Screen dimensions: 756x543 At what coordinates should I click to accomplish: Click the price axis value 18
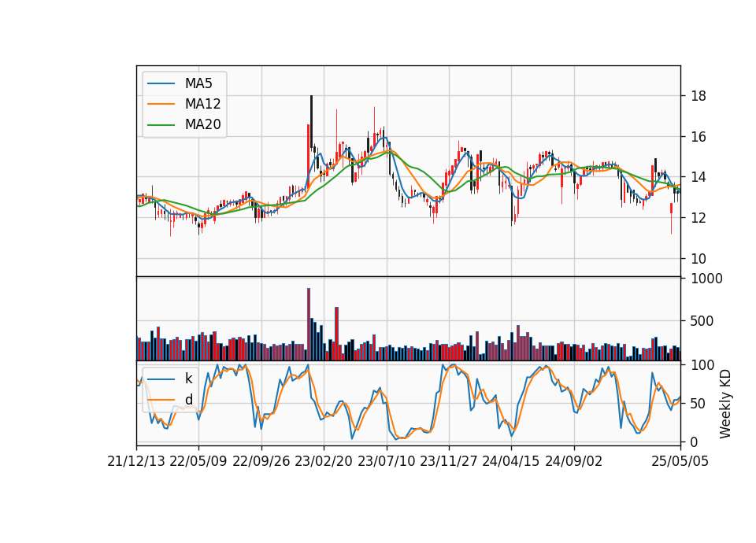[x=699, y=96]
